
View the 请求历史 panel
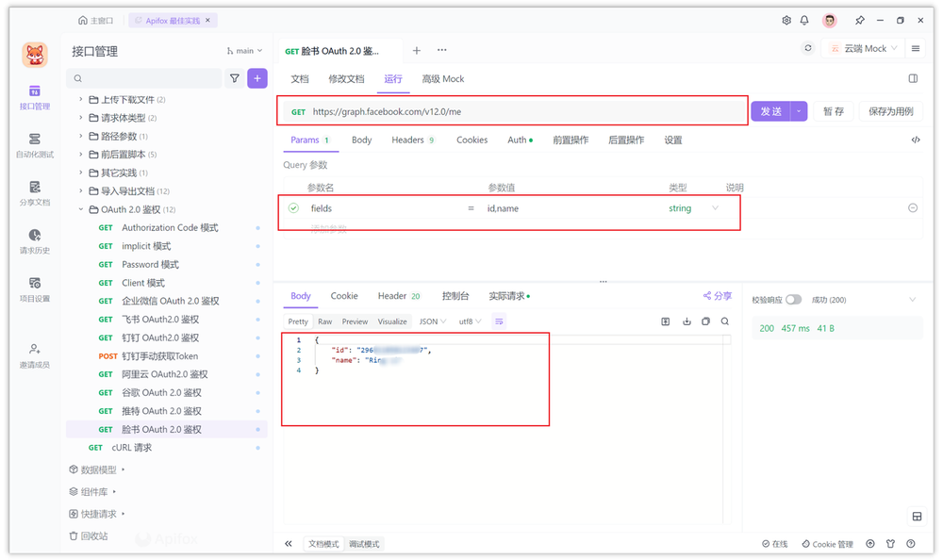tap(35, 243)
